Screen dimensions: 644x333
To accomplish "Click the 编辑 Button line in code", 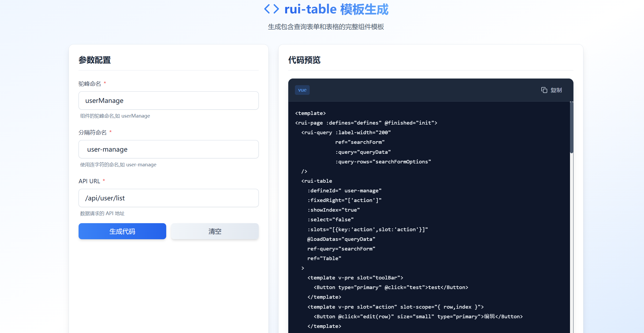I will [x=418, y=316].
